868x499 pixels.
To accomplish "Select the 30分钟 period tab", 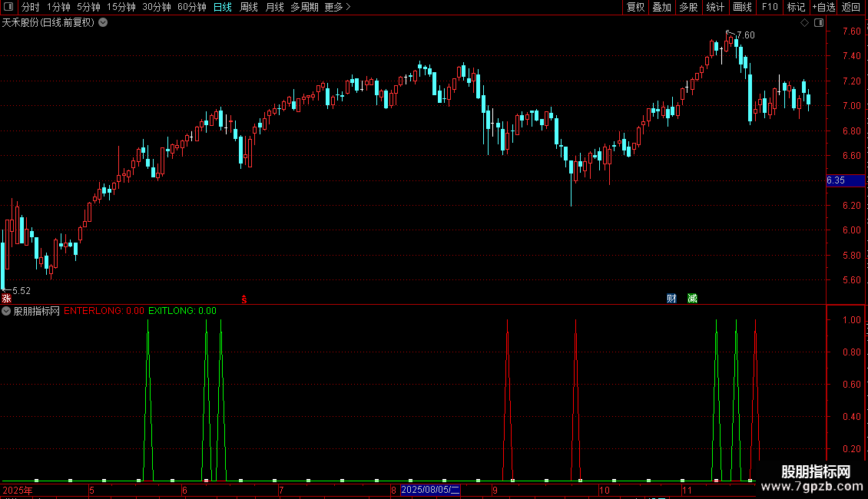I will coord(157,7).
